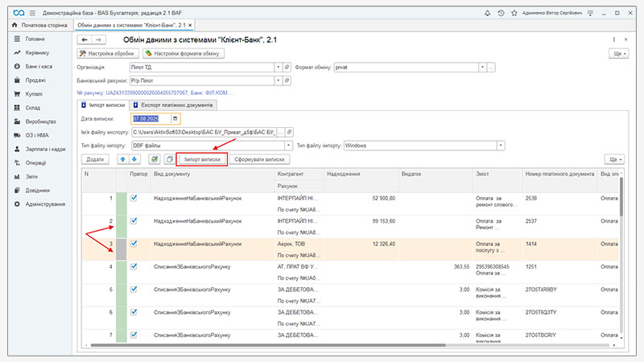Expand the Організація dropdown list
This screenshot has width=644, height=362.
[x=278, y=68]
